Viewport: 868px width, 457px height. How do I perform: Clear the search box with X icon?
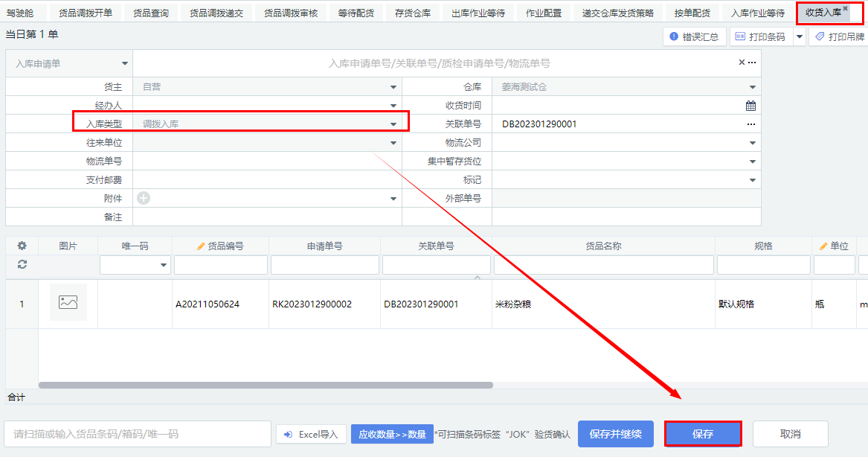pyautogui.click(x=742, y=63)
